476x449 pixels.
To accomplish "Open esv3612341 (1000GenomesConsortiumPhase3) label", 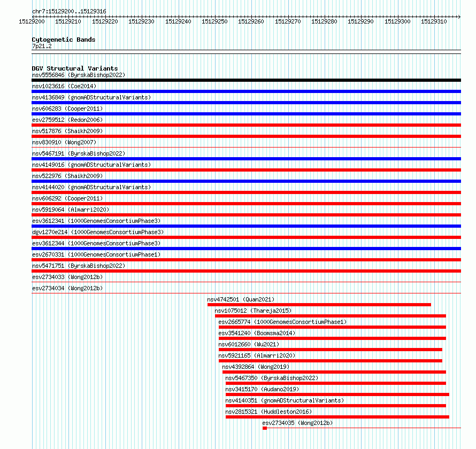I will coord(96,221).
